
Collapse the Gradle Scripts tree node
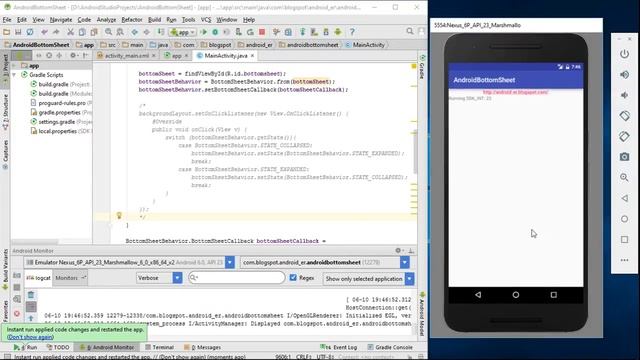[14, 75]
